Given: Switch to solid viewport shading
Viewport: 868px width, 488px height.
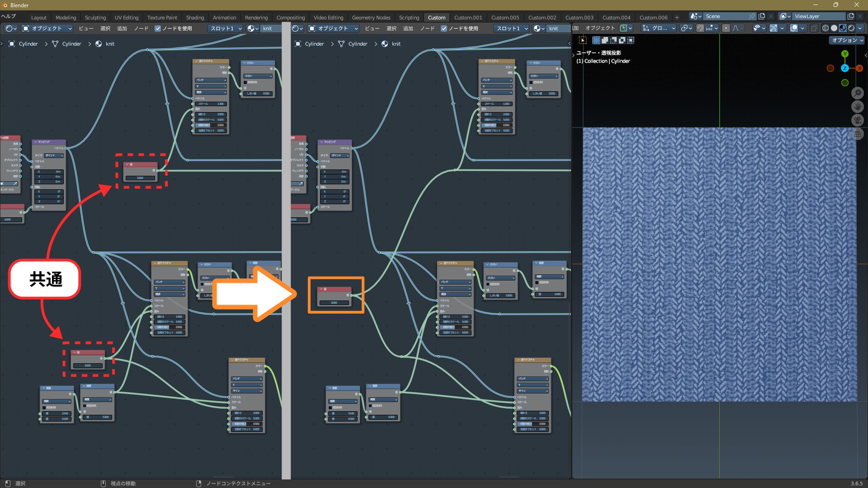Looking at the screenshot, I should [834, 28].
